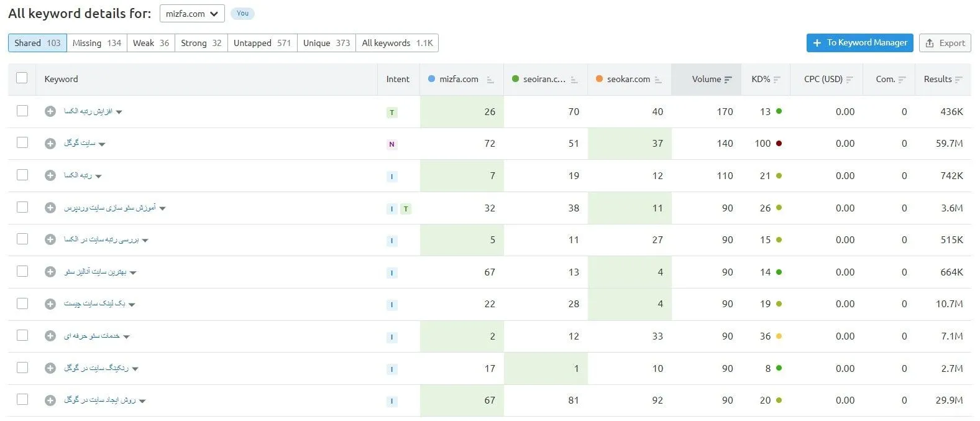Add keyword in the 664K results row
Screen dimensions: 980x421
click(50, 272)
